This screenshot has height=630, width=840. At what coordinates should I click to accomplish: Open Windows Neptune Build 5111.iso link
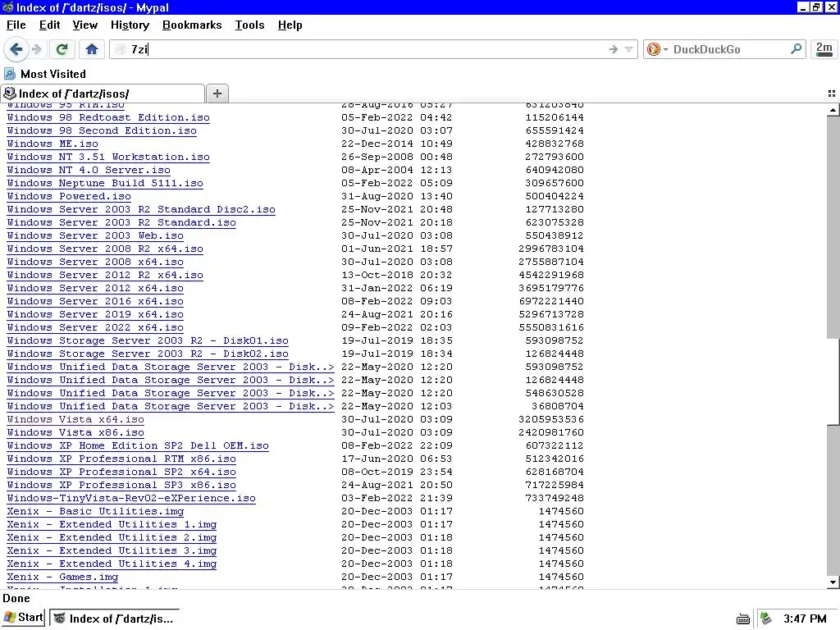pos(105,183)
